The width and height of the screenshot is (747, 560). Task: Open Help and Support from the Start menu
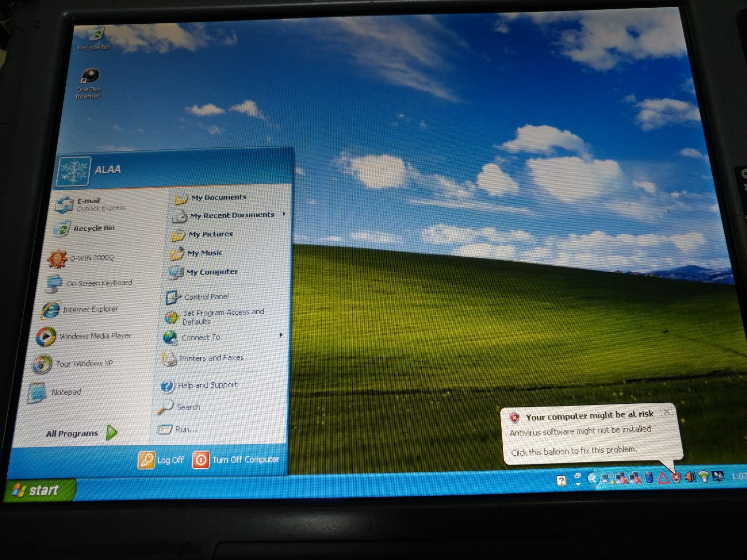point(198,385)
